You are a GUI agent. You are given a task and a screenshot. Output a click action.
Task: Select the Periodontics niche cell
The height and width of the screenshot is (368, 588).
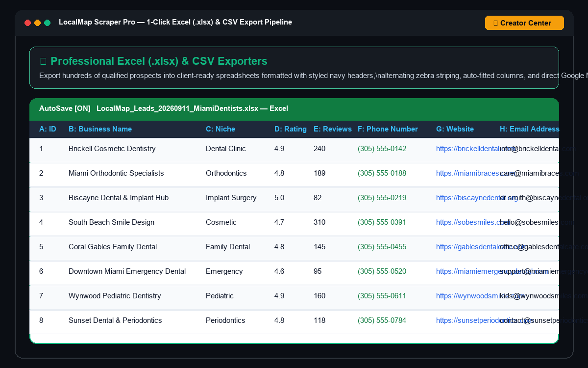225,320
